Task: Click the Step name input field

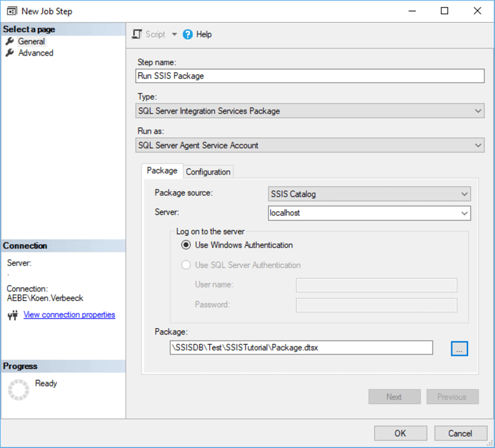Action: click(x=310, y=76)
